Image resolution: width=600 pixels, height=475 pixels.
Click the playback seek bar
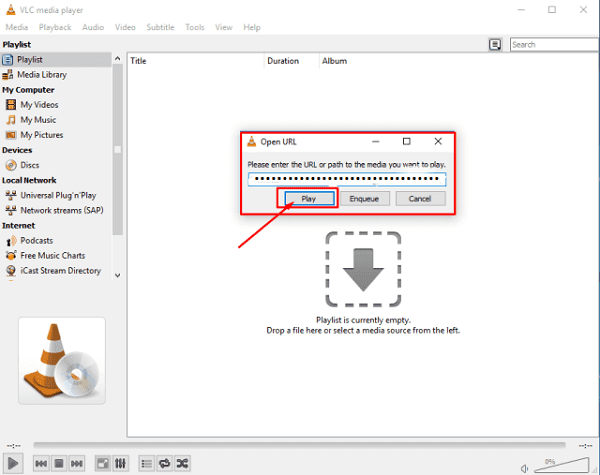coord(299,445)
